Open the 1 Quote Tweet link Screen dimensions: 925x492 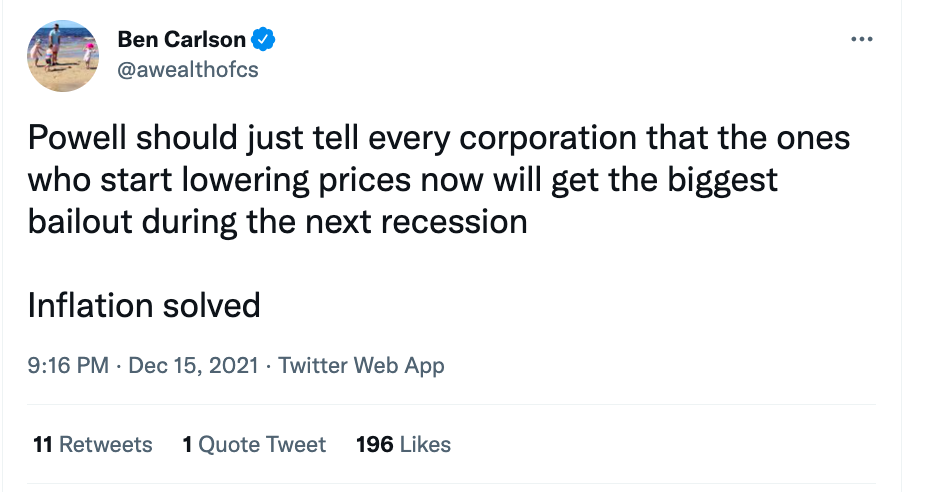[254, 444]
